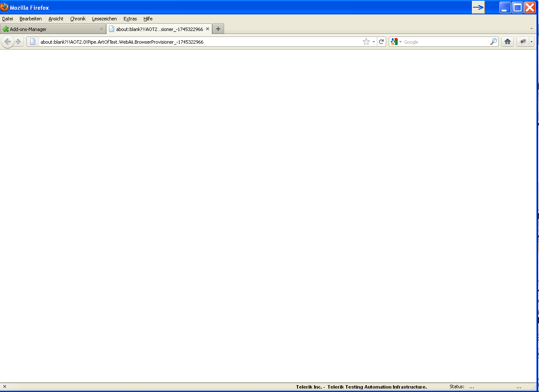Screen dimensions: 539x392
Task: Focus the URL address field
Action: (199, 42)
